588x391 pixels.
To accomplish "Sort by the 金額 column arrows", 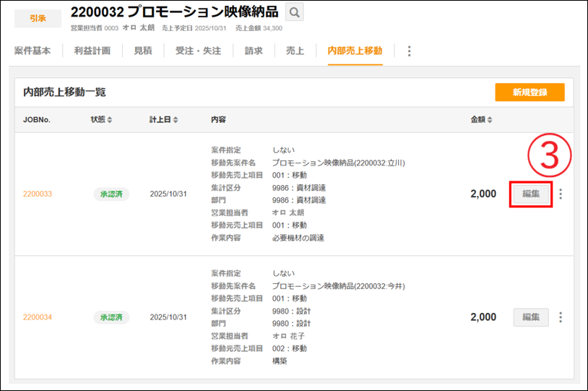I will [x=490, y=120].
